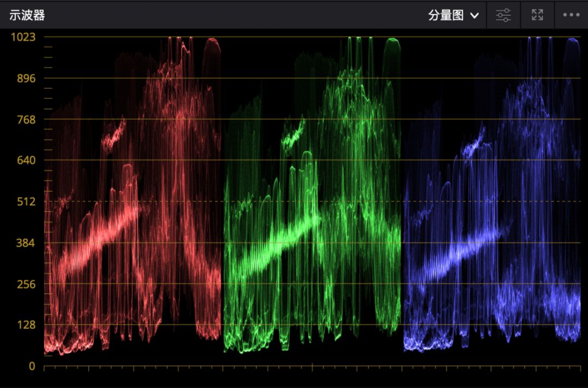Click the red channel parade waveform
The height and width of the screenshot is (388, 588).
[x=133, y=195]
